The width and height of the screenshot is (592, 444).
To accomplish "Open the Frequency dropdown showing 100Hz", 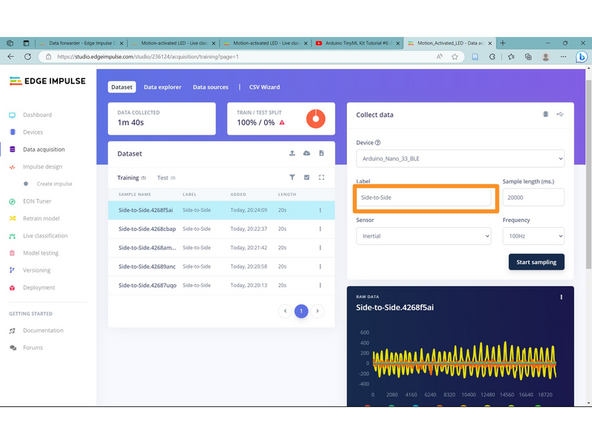I will point(533,236).
